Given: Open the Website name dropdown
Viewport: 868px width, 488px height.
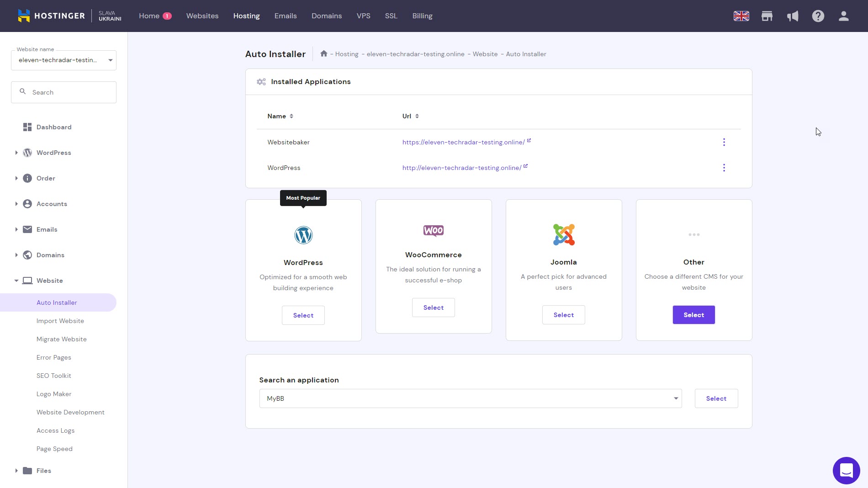Looking at the screenshot, I should 64,60.
